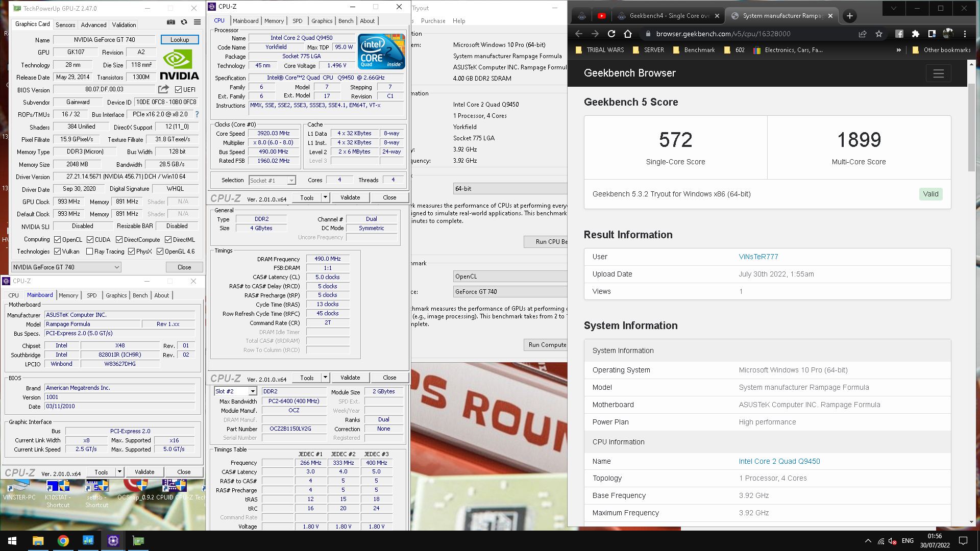Open the Bench tab in top CPU-Z window
Image resolution: width=980 pixels, height=551 pixels.
point(346,21)
